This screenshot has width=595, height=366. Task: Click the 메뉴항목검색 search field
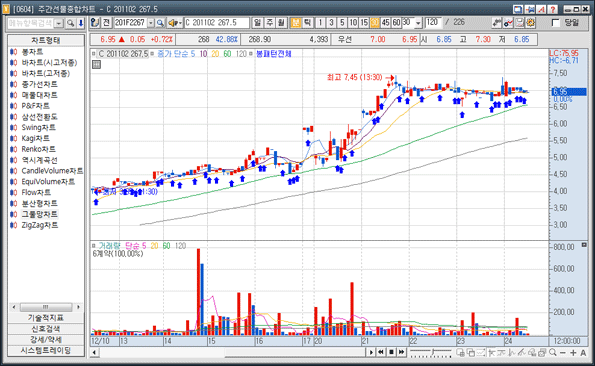click(x=31, y=24)
